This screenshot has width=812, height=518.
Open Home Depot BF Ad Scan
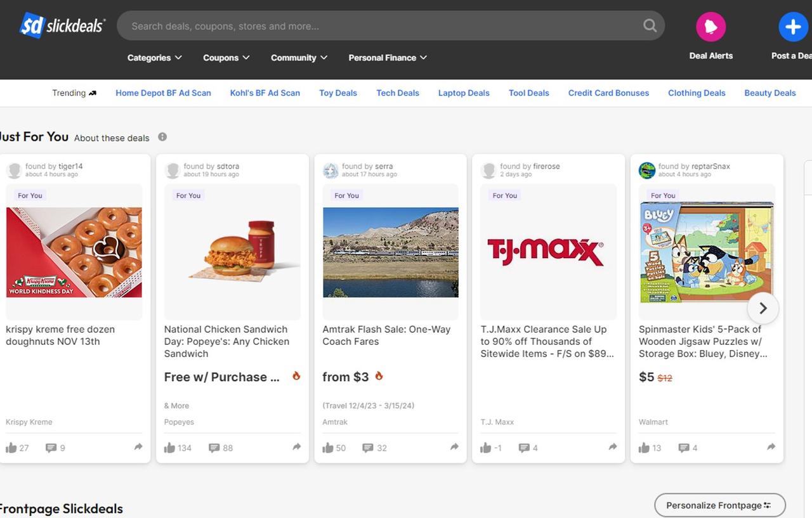(163, 93)
